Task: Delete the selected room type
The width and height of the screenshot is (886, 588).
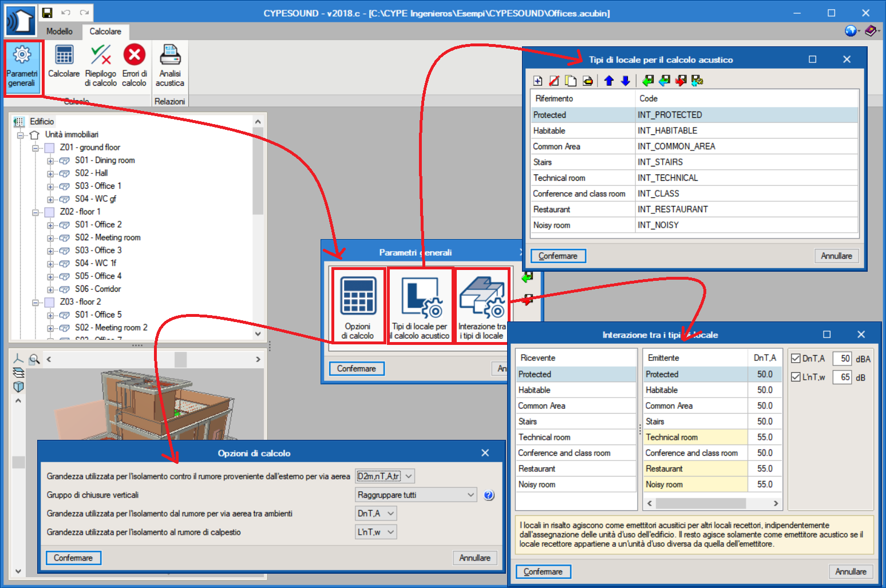Action: 554,81
